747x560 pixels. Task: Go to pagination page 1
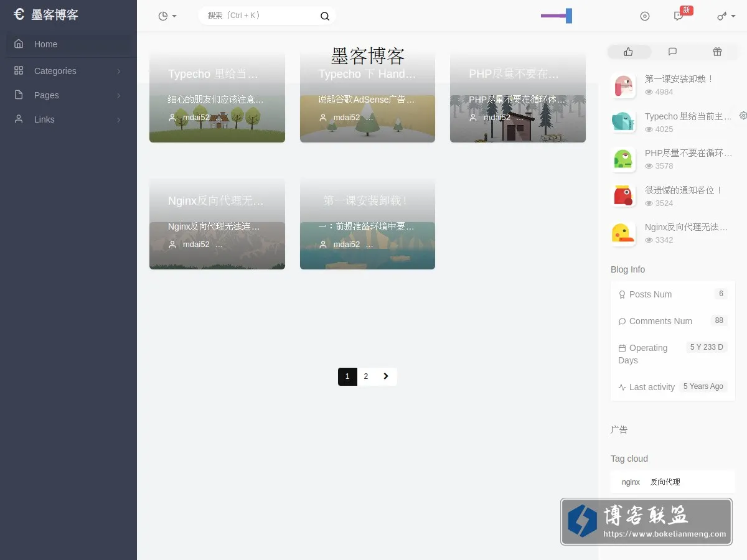pyautogui.click(x=347, y=376)
